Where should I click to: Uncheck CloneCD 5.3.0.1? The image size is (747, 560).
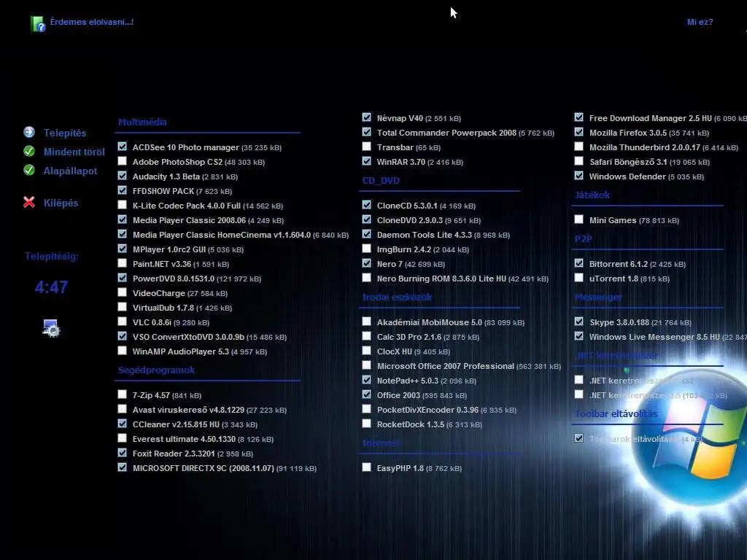point(366,205)
